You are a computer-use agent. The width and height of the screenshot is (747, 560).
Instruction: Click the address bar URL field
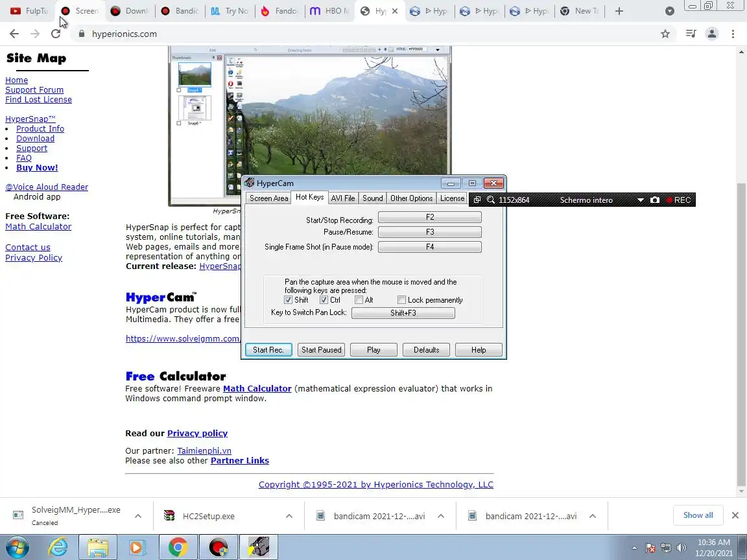[x=372, y=34]
